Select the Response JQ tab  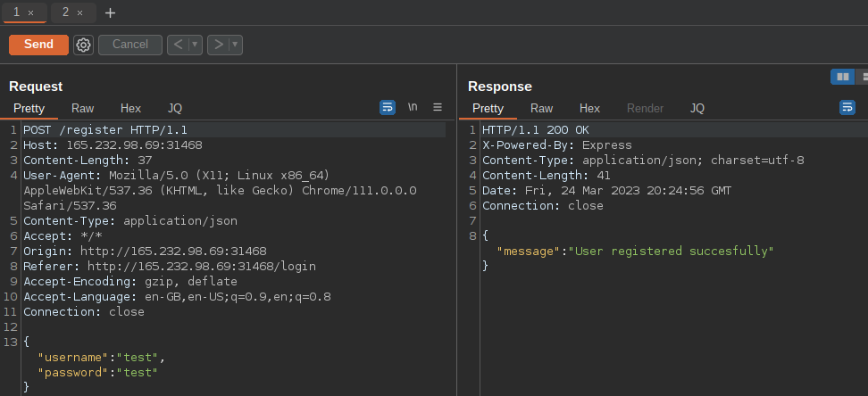[697, 109]
